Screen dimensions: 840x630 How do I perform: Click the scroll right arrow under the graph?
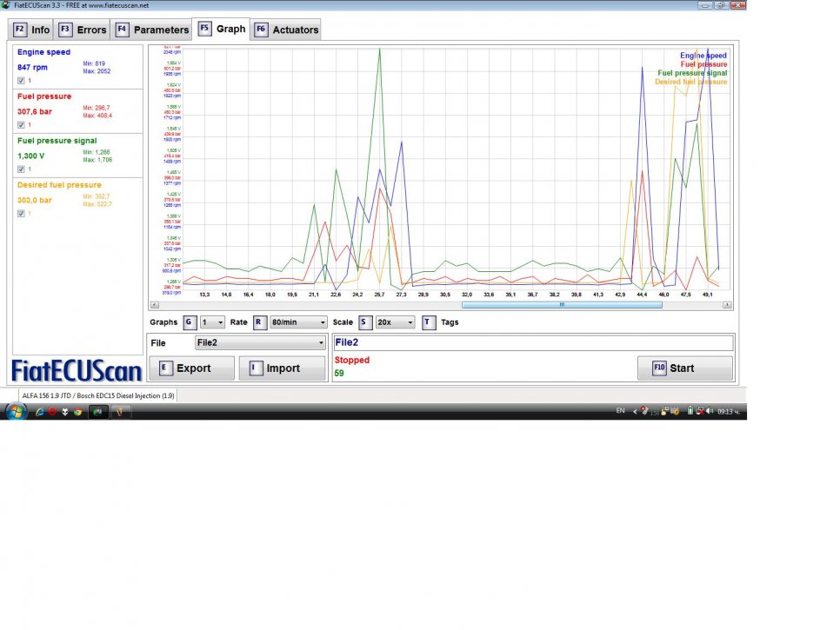(x=727, y=305)
